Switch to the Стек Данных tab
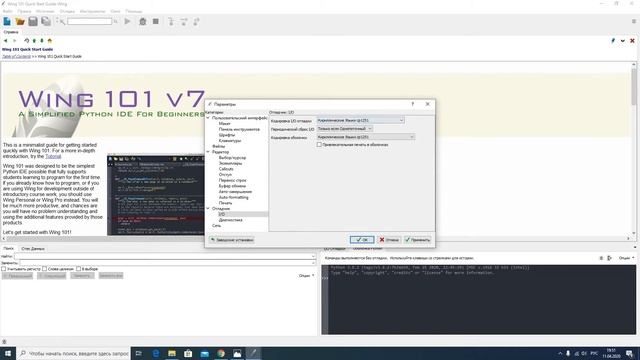The width and height of the screenshot is (640, 360). 33,249
